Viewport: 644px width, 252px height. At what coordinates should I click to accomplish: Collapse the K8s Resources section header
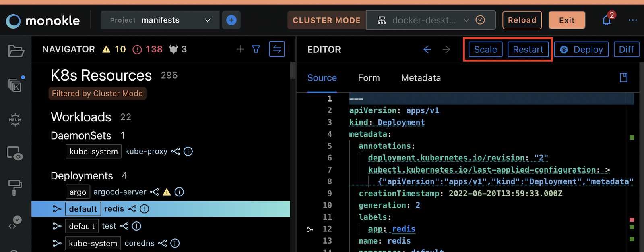point(101,75)
